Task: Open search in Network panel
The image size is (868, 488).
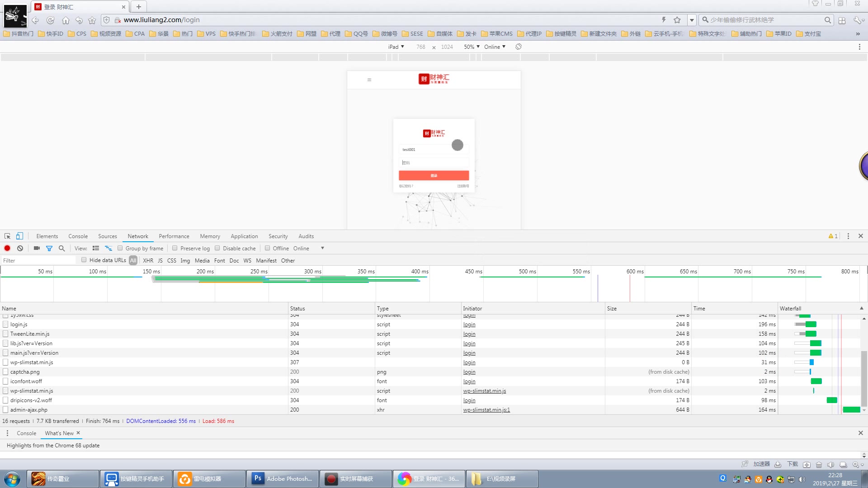Action: [x=62, y=248]
